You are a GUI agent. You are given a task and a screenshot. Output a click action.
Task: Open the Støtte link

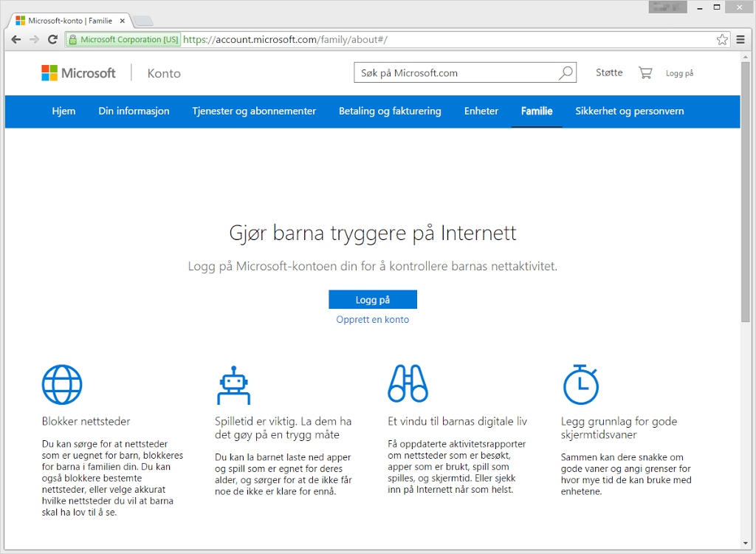609,72
